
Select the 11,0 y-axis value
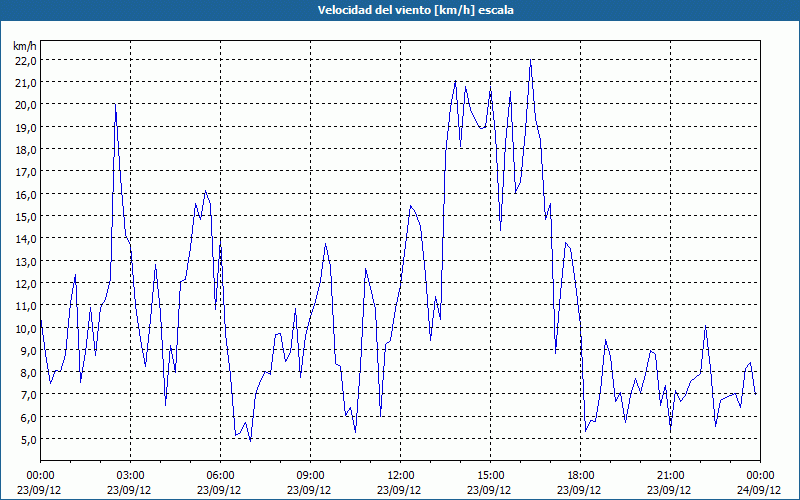[26, 306]
